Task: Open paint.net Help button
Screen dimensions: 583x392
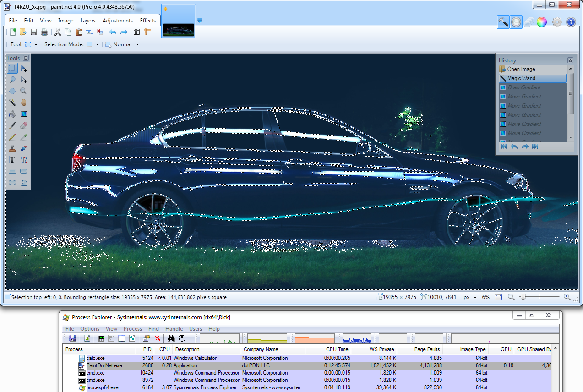Action: coord(571,22)
